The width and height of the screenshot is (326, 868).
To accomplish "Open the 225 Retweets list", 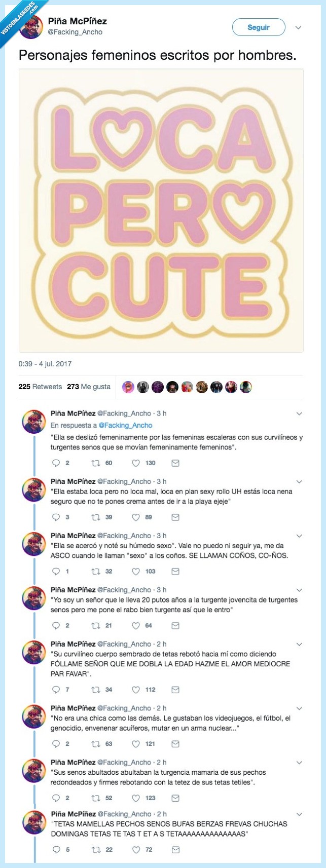I will point(40,387).
